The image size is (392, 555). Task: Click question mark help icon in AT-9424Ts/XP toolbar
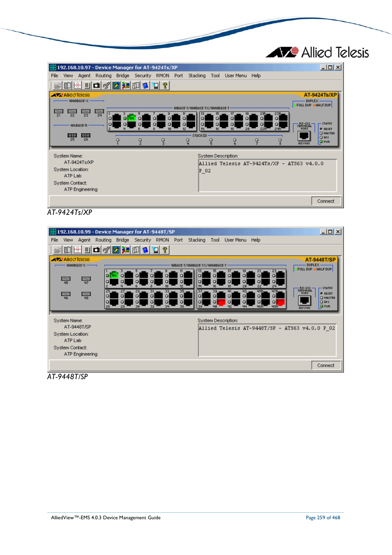(x=165, y=85)
